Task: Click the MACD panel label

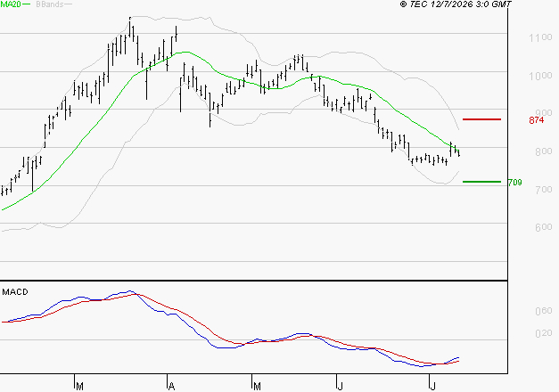Action: (x=15, y=292)
